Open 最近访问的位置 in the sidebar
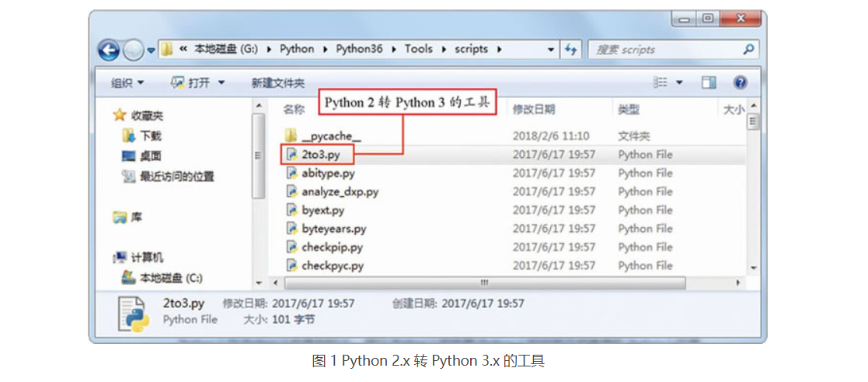The height and width of the screenshot is (382, 868). pos(176,177)
